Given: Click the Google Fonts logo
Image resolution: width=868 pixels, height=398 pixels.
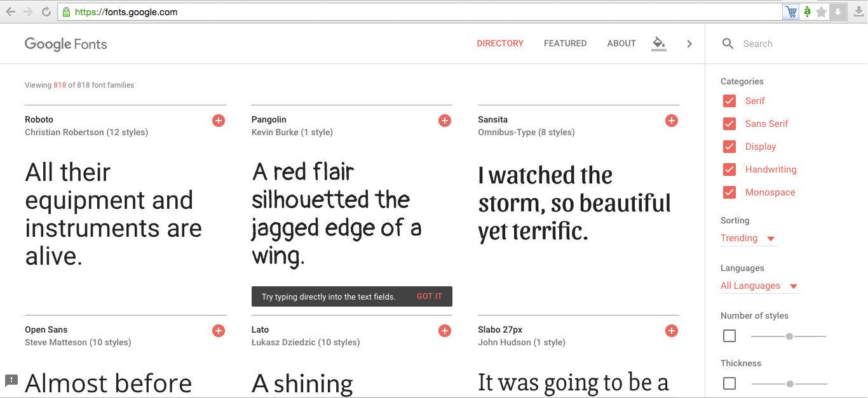Looking at the screenshot, I should click(66, 44).
